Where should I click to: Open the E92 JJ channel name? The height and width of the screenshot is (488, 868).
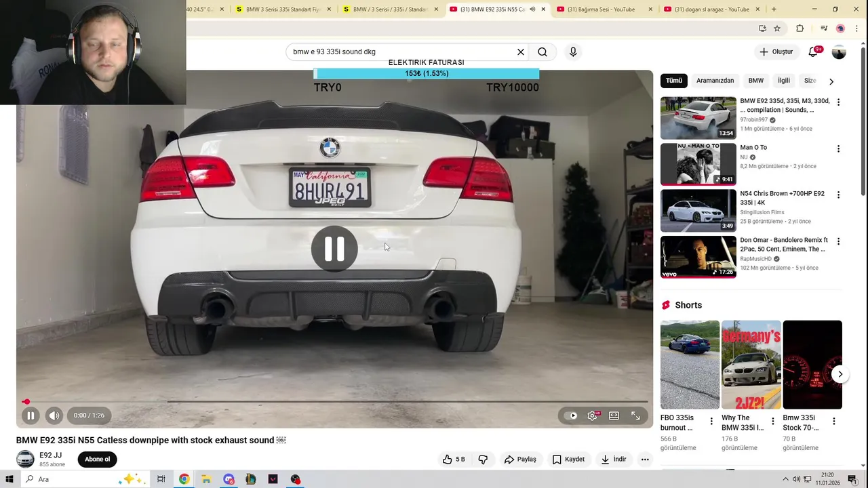pos(51,455)
